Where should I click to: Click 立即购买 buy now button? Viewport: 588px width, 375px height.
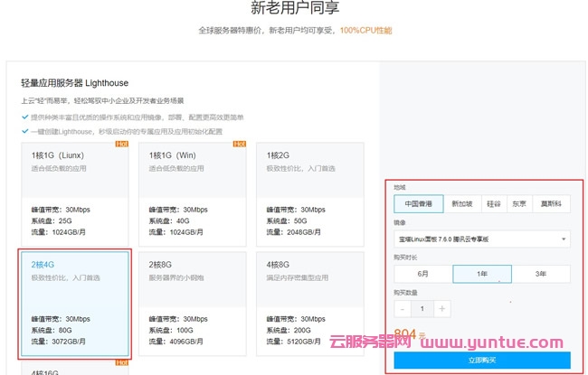coord(482,361)
